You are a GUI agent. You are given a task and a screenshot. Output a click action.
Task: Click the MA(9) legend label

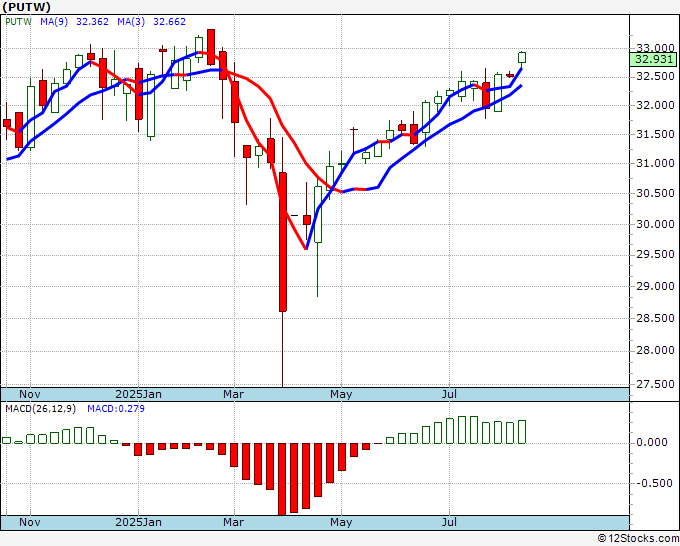click(54, 22)
